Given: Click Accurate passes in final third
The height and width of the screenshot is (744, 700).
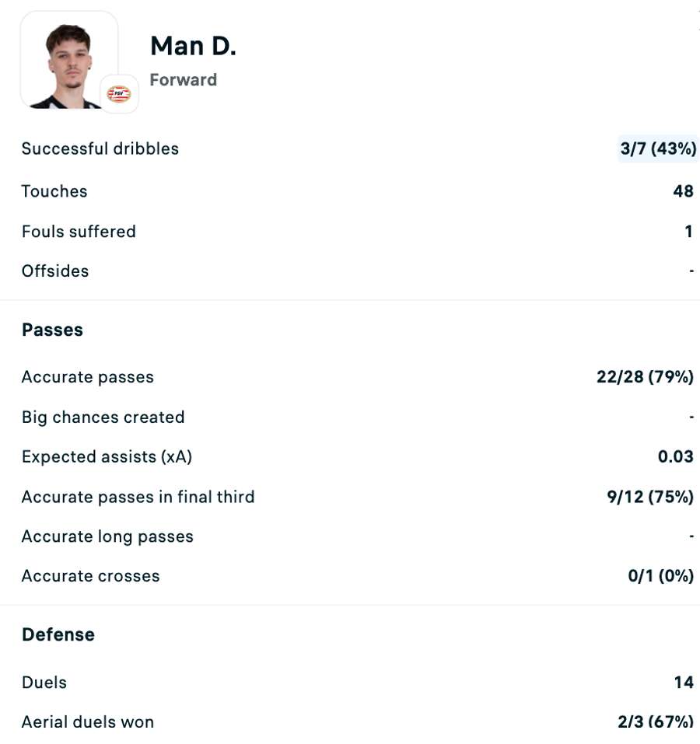Looking at the screenshot, I should point(138,497).
